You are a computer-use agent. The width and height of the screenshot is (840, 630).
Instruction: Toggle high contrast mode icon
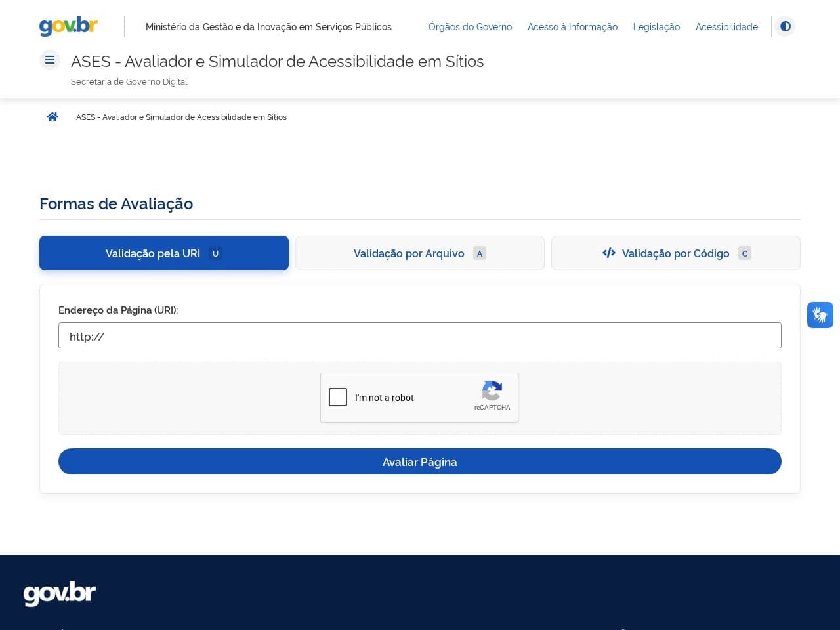tap(785, 26)
